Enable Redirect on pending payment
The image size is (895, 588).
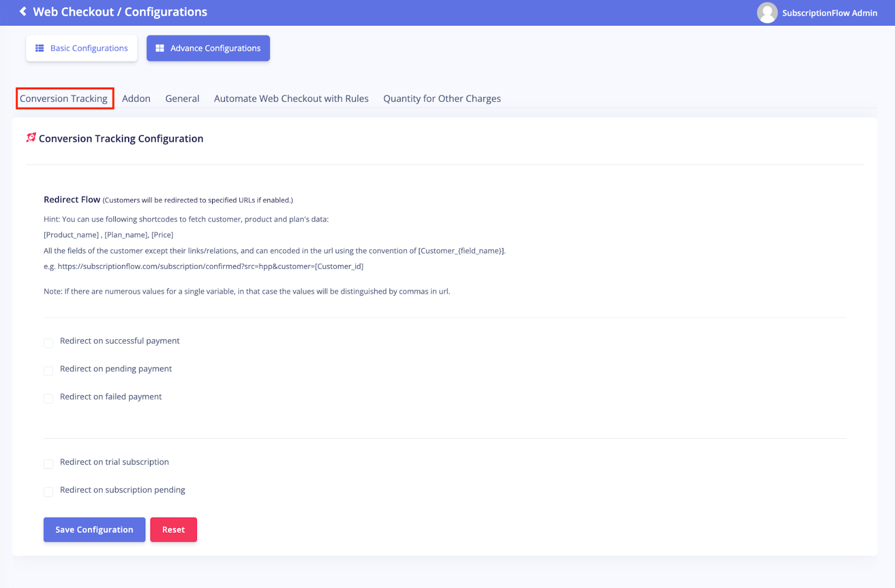(x=48, y=371)
